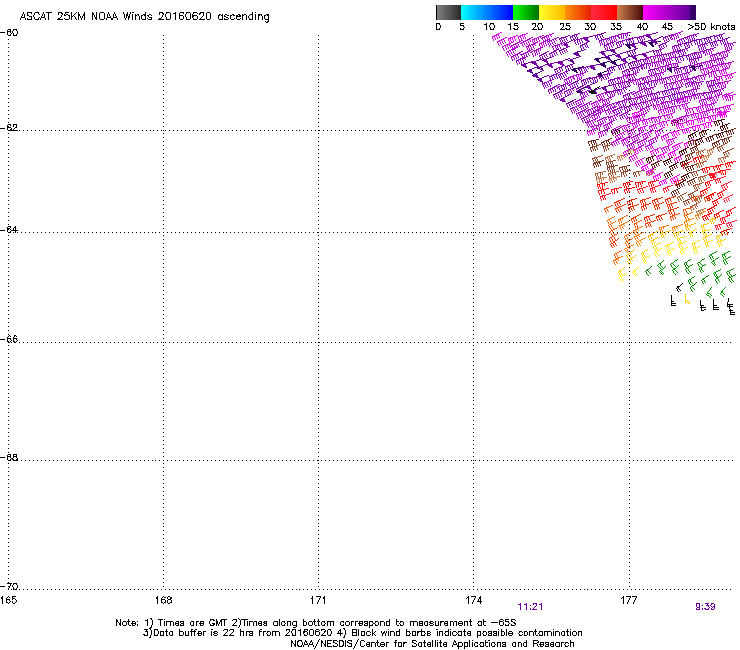The height and width of the screenshot is (650, 740).
Task: Click the legend tick label '25'
Action: click(x=565, y=27)
